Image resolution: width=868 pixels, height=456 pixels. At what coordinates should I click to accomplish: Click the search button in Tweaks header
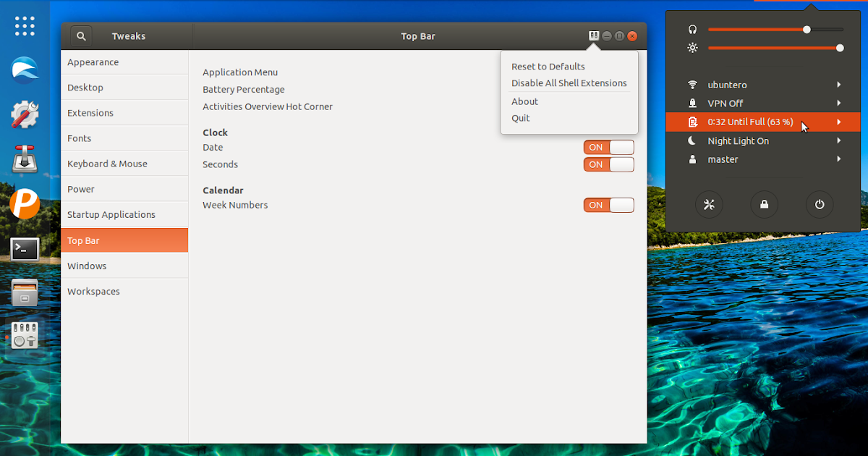(81, 36)
